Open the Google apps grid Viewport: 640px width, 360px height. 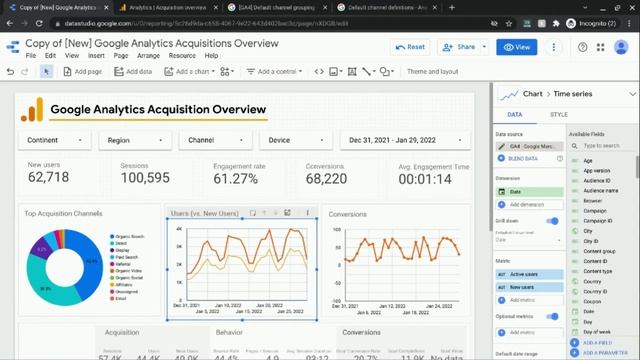600,47
